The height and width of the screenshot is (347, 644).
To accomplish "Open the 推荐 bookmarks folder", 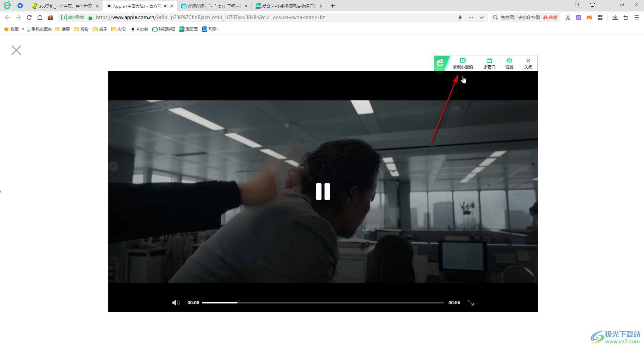I will click(x=62, y=29).
